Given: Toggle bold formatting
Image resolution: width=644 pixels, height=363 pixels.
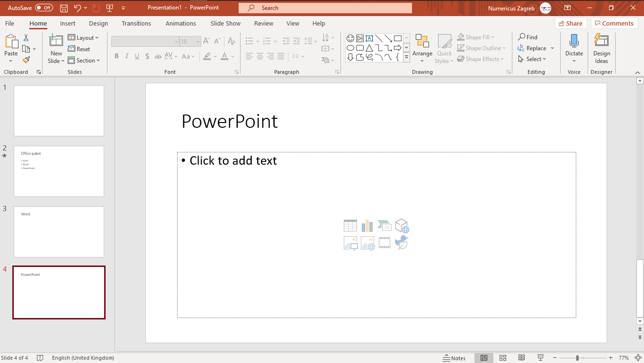Looking at the screenshot, I should pos(116,56).
